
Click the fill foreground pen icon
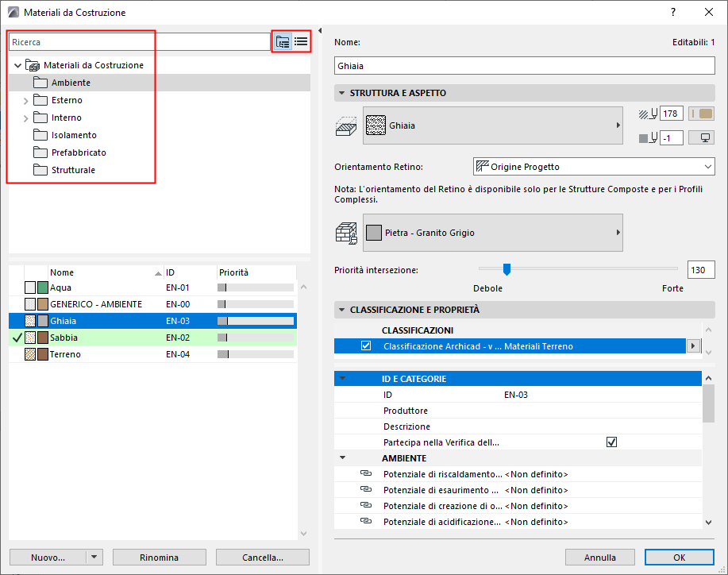coord(648,114)
